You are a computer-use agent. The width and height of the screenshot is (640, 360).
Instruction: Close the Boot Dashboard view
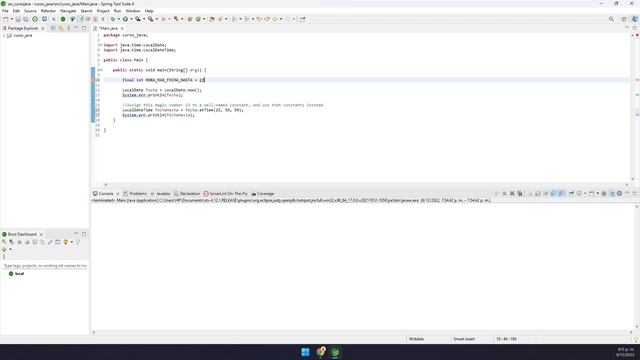pyautogui.click(x=41, y=234)
